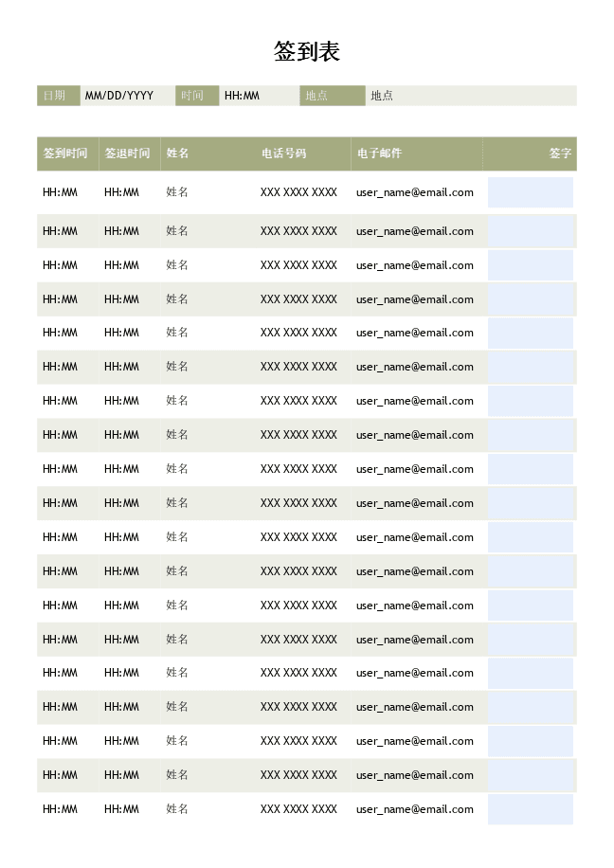This screenshot has height=868, width=614.
Task: Click the 签字 column header
Action: (560, 154)
